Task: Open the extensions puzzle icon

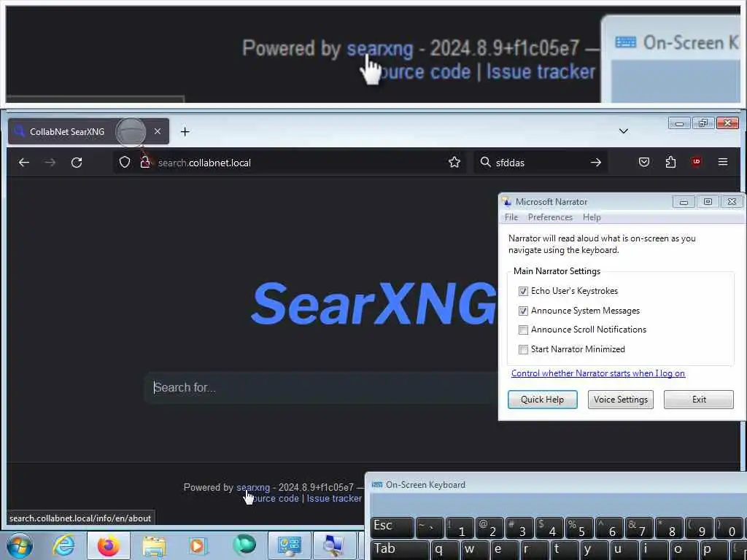Action: coord(671,163)
